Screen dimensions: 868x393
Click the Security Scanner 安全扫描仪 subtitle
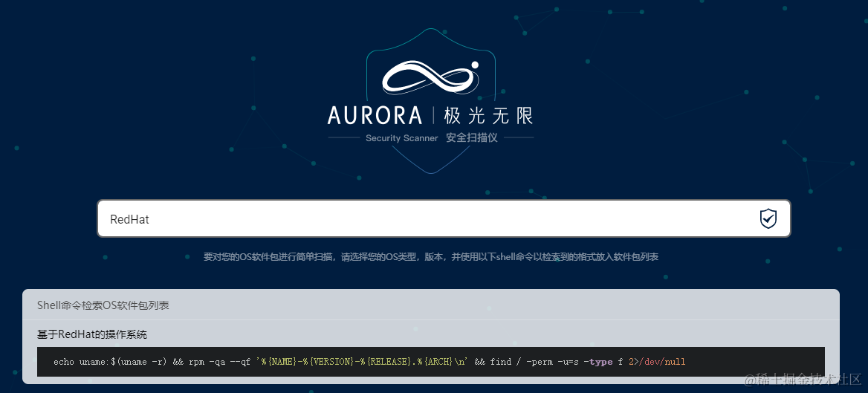[431, 138]
